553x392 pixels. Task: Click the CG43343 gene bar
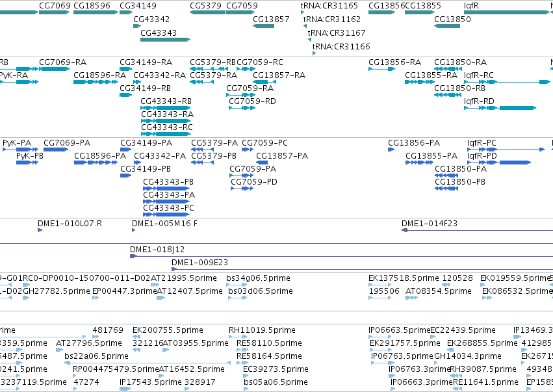point(166,40)
